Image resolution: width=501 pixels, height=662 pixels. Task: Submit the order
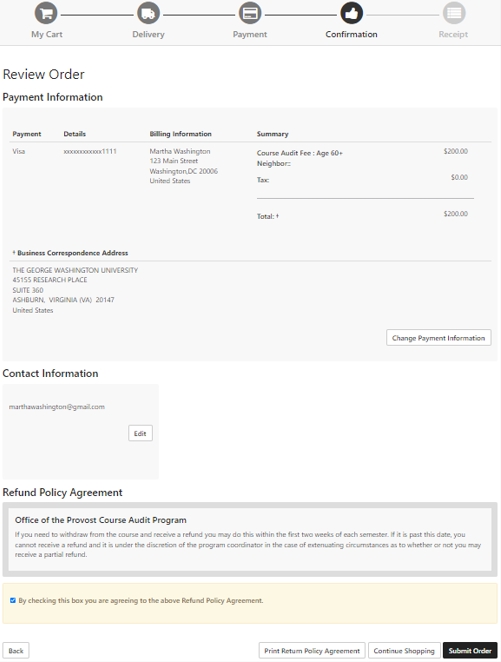tap(470, 651)
